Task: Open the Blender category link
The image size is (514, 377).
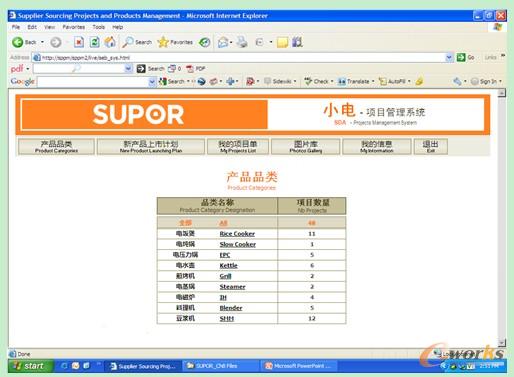Action: point(231,308)
